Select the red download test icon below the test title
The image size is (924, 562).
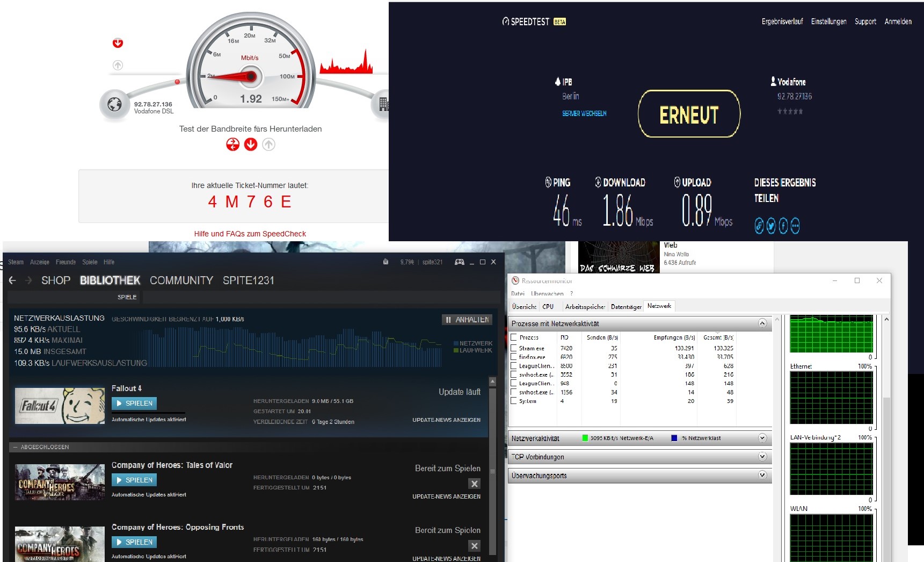coord(251,144)
